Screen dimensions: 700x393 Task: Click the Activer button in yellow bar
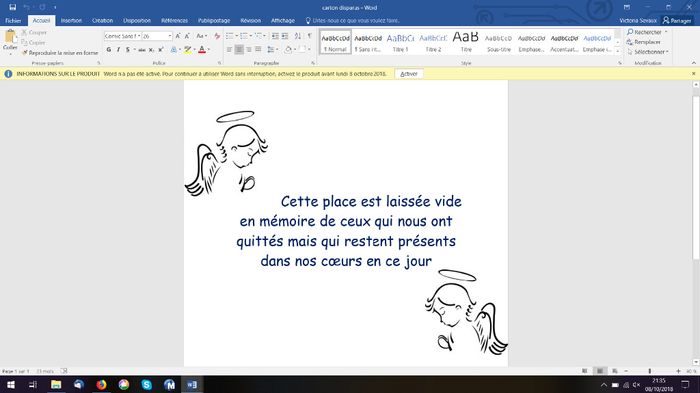[x=409, y=74]
